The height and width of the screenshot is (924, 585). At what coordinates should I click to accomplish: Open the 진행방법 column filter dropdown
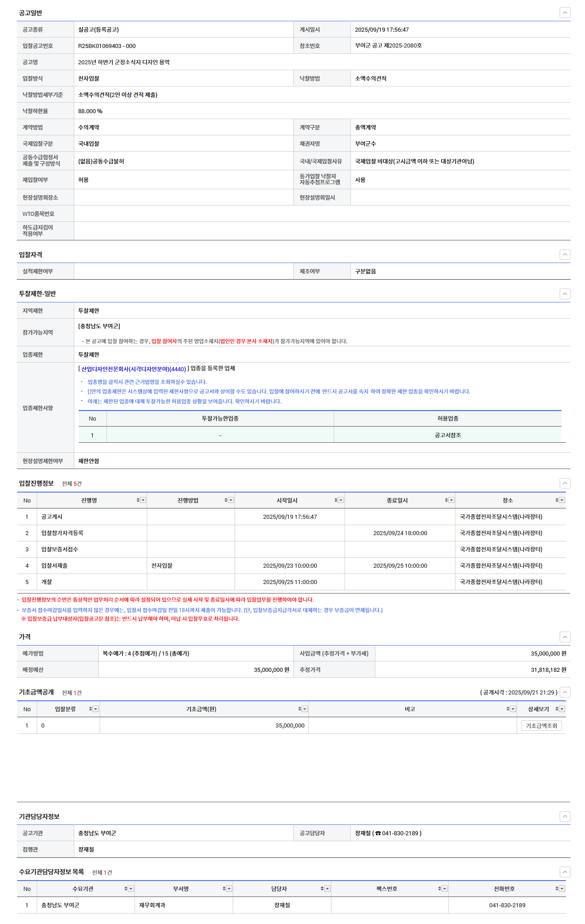[231, 500]
